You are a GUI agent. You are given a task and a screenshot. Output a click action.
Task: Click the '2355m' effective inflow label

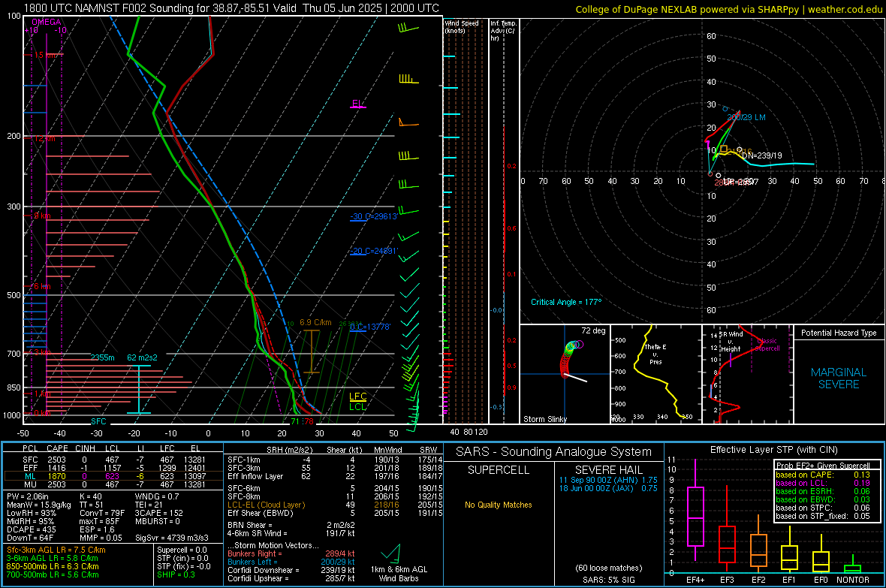point(102,358)
